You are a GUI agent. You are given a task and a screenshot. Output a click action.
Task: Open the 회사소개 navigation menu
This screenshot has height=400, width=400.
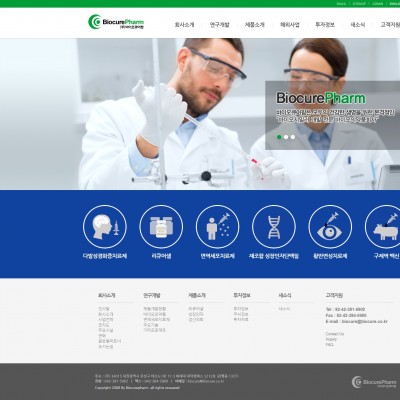pos(184,25)
